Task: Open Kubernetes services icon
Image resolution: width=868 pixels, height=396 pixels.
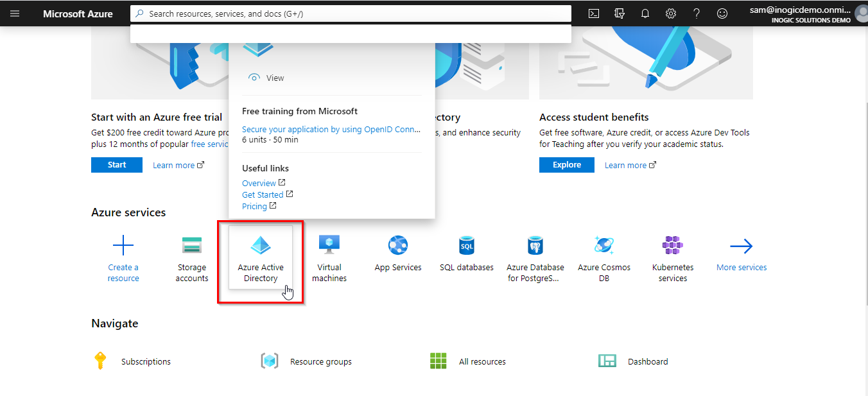Action: pyautogui.click(x=673, y=245)
